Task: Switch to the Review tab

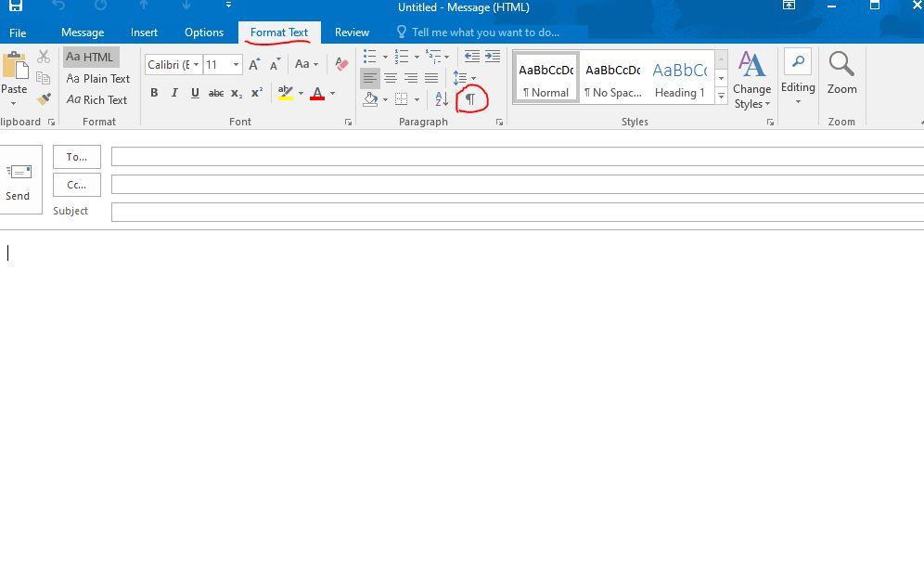Action: click(x=352, y=32)
